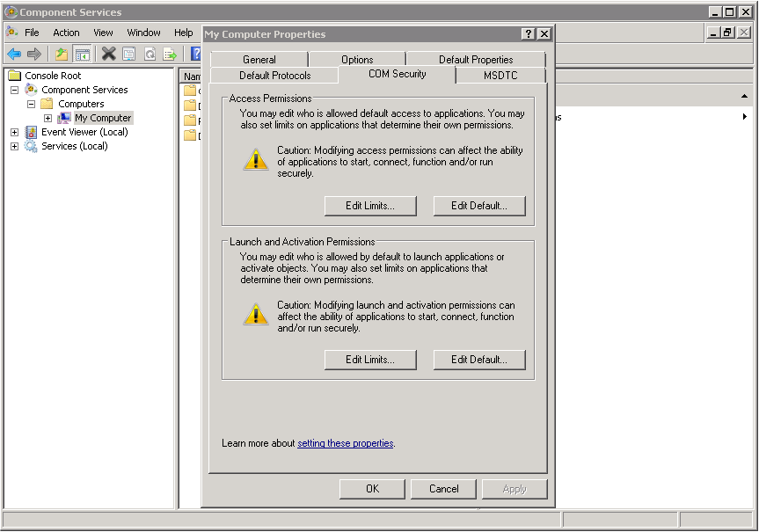Click the Properties toolbar icon
Viewport: 759px width, 532px height.
pyautogui.click(x=129, y=55)
